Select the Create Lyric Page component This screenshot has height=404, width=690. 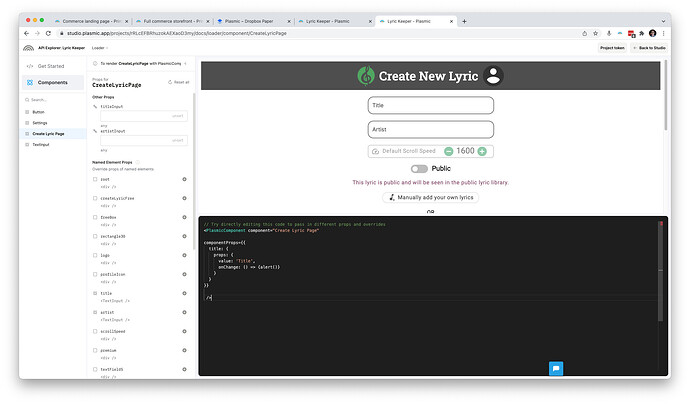pyautogui.click(x=53, y=133)
